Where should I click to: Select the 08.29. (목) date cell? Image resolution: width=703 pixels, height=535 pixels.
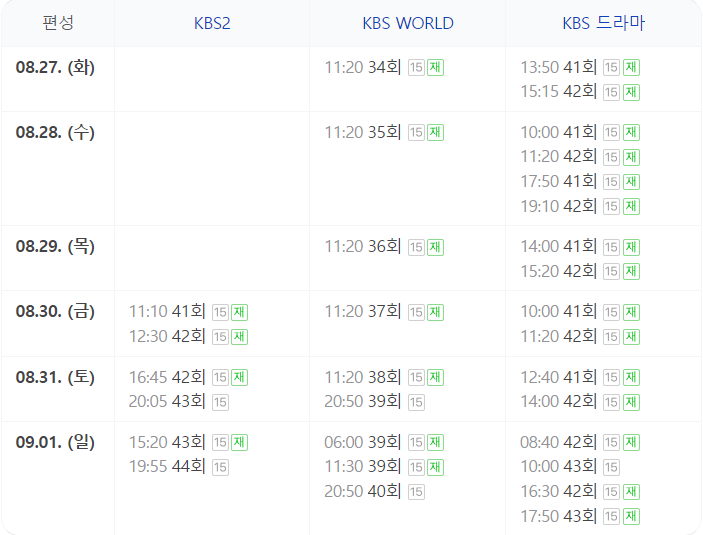click(x=55, y=246)
